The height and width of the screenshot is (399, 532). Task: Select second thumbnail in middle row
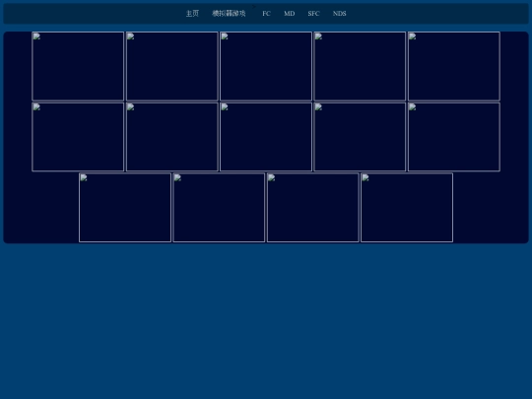[x=172, y=137]
